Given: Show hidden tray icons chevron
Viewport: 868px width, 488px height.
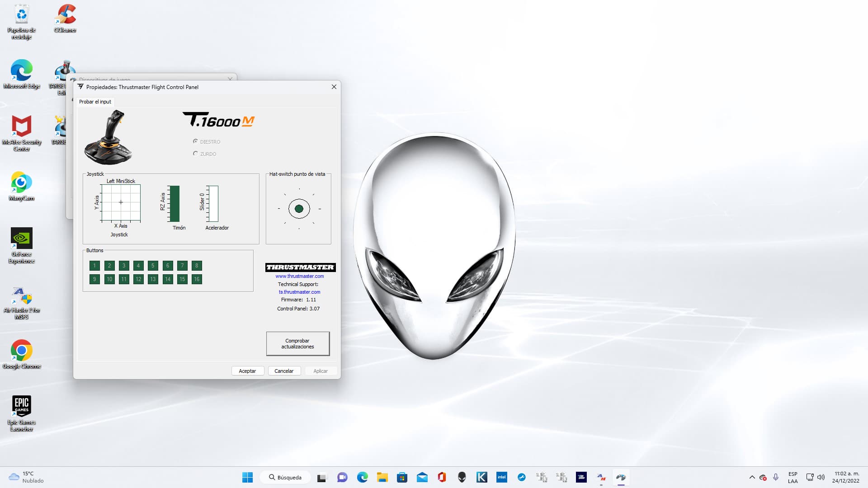Looking at the screenshot, I should coord(752,477).
